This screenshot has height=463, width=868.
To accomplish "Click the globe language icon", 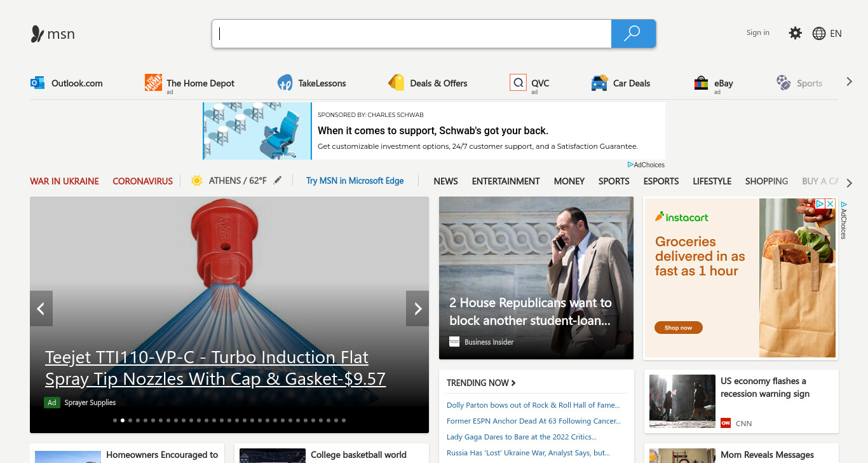I will [819, 34].
